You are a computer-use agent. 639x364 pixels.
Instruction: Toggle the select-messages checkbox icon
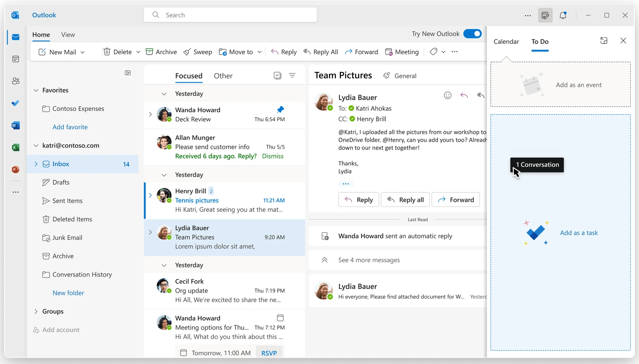point(278,75)
